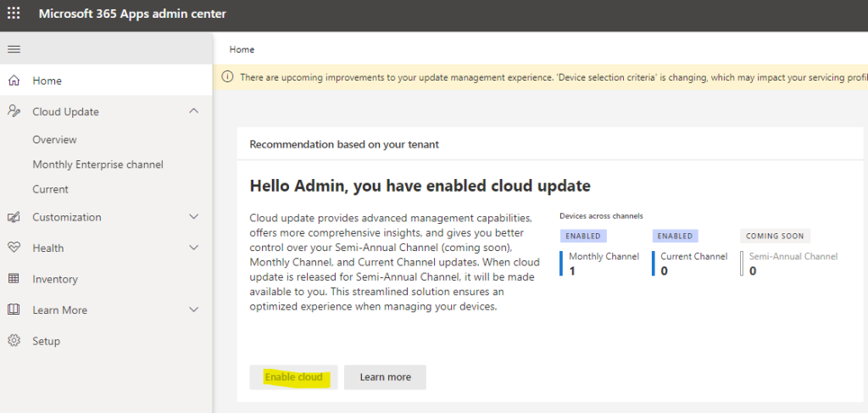868x413 pixels.
Task: Click the info icon in yellow banner
Action: (228, 77)
